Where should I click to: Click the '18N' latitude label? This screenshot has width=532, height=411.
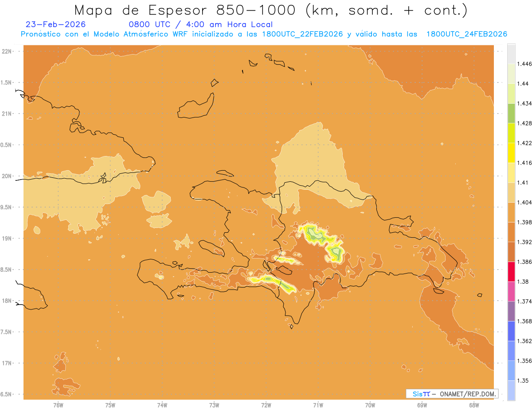[8, 301]
